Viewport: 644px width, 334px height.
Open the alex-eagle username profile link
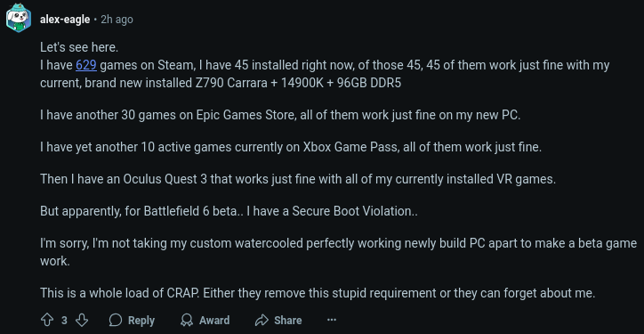click(x=65, y=20)
